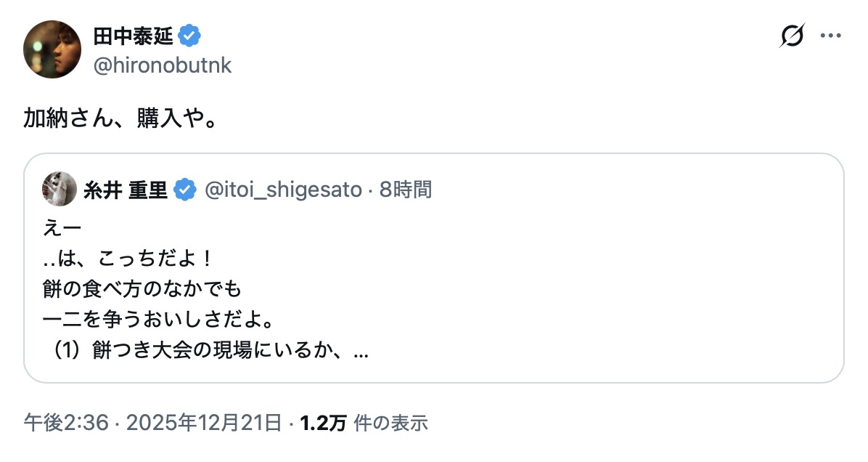Click 田中泰延's profile avatar

point(52,49)
